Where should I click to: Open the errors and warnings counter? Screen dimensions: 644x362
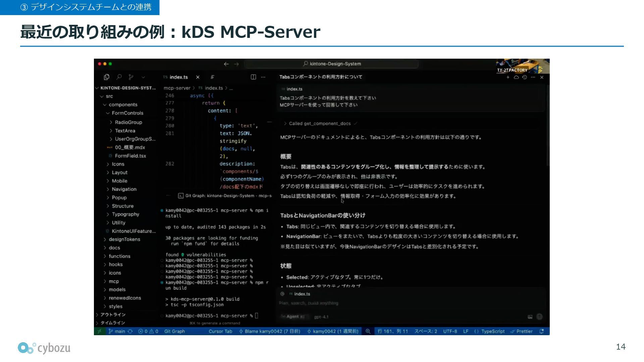[148, 331]
